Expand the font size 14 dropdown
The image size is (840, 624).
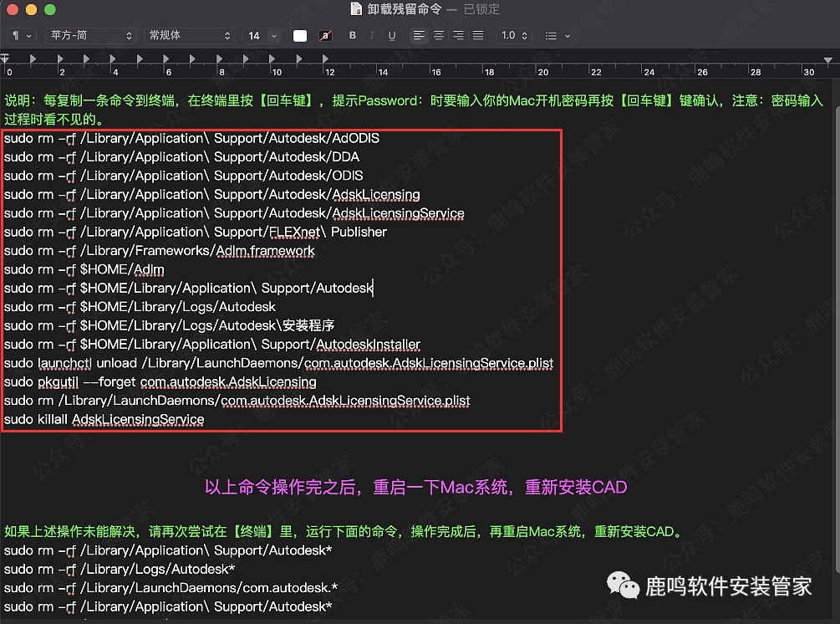click(x=262, y=36)
